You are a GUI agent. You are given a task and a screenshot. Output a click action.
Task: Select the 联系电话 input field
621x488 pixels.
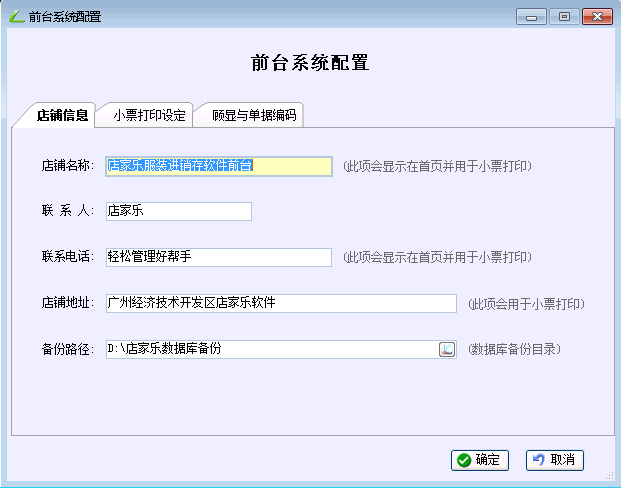point(219,257)
